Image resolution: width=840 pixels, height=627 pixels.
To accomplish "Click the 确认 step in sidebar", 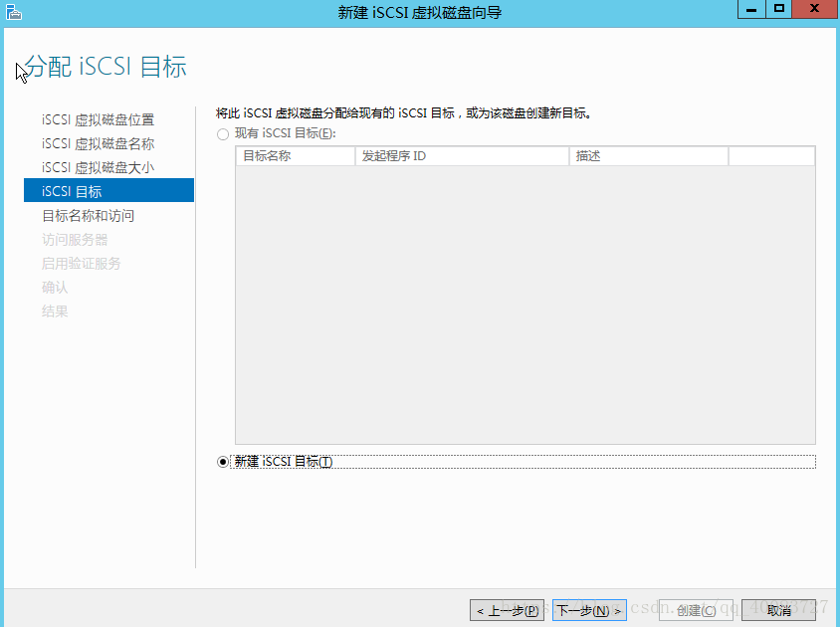I will (x=55, y=288).
